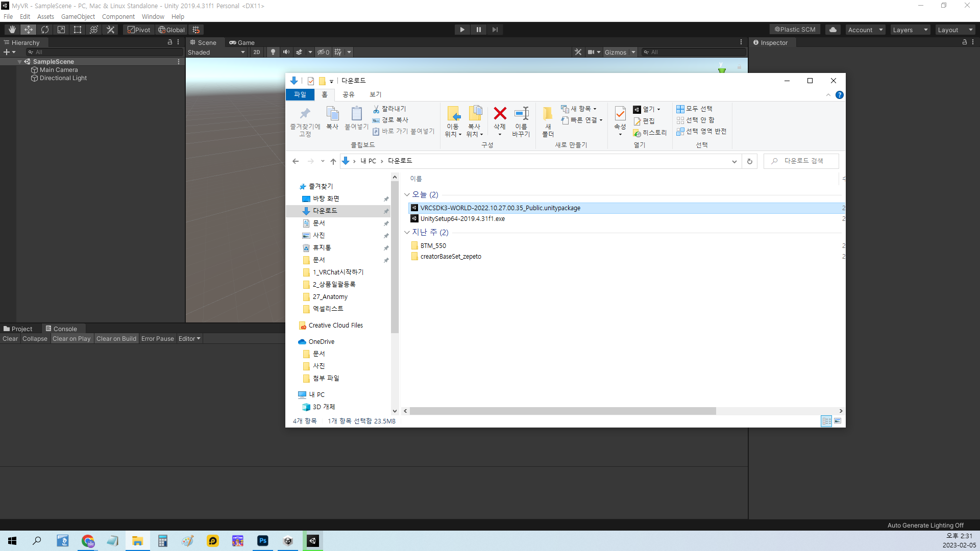The height and width of the screenshot is (551, 980).
Task: Toggle scene lighting bulb icon
Action: pyautogui.click(x=273, y=52)
